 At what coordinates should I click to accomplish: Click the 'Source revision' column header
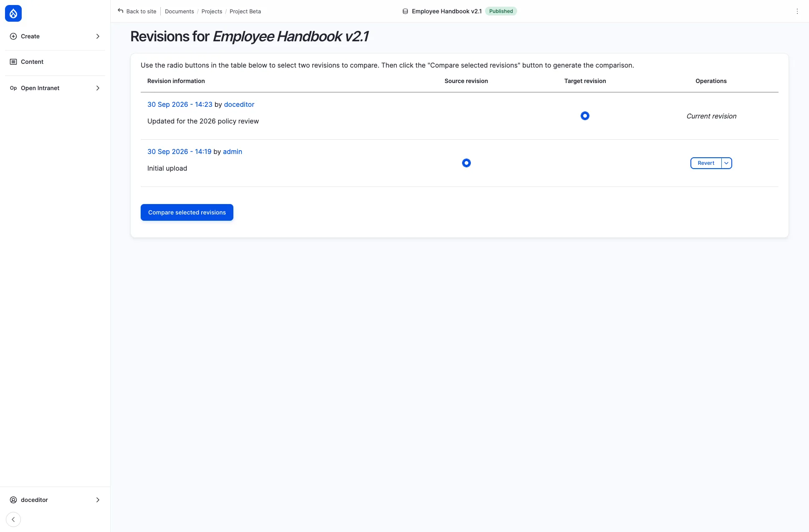[466, 81]
